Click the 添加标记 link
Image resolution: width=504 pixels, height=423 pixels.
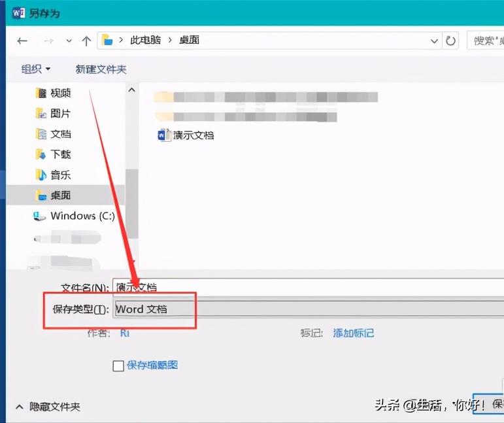click(353, 333)
